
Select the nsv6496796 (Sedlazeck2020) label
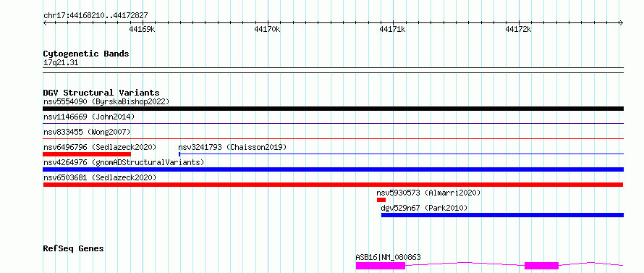tap(100, 147)
